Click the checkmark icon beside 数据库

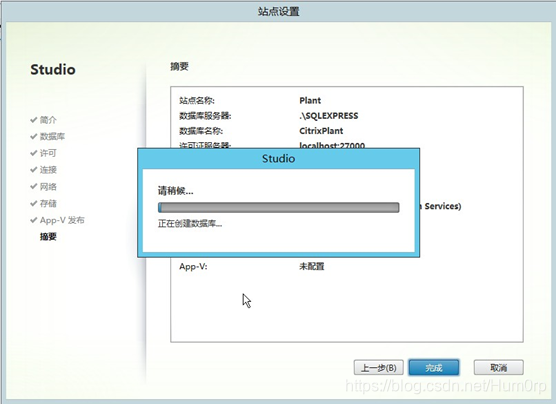[34, 136]
